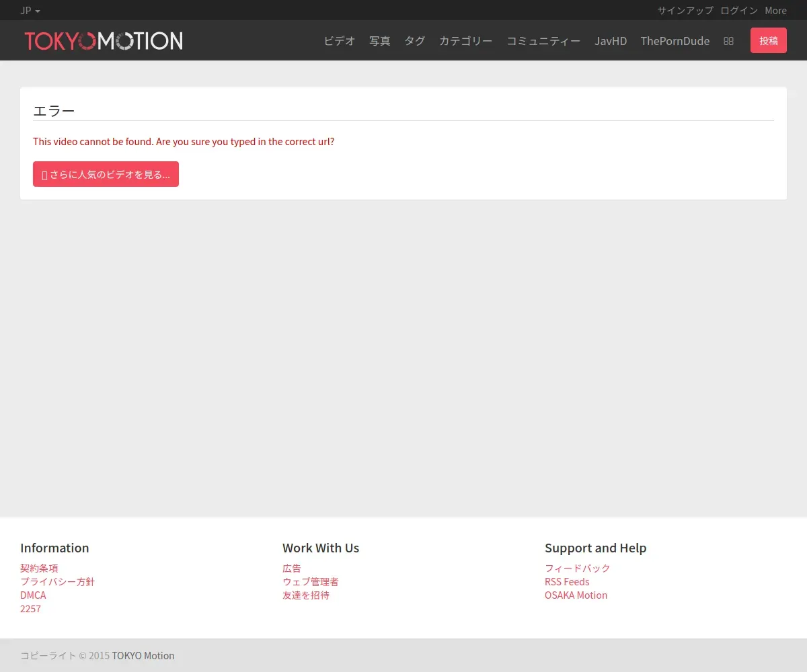Click the サインアップ link
This screenshot has width=807, height=672.
[x=685, y=10]
